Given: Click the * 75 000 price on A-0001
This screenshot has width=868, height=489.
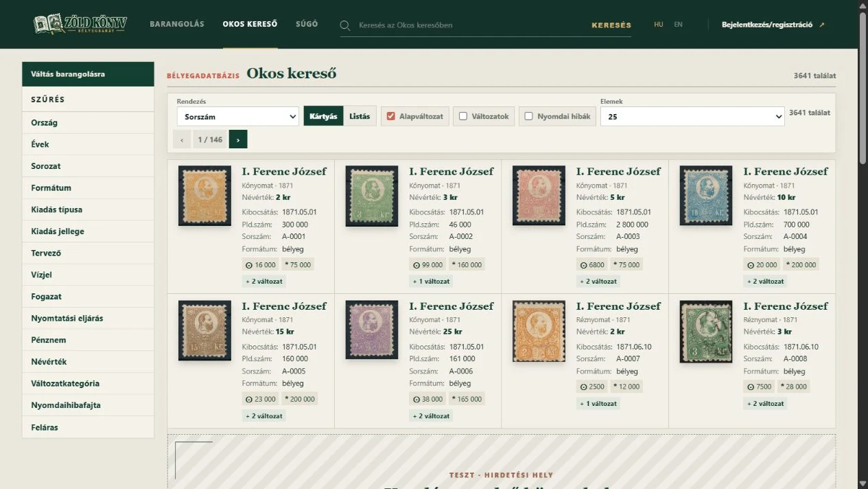Looking at the screenshot, I should [x=298, y=264].
